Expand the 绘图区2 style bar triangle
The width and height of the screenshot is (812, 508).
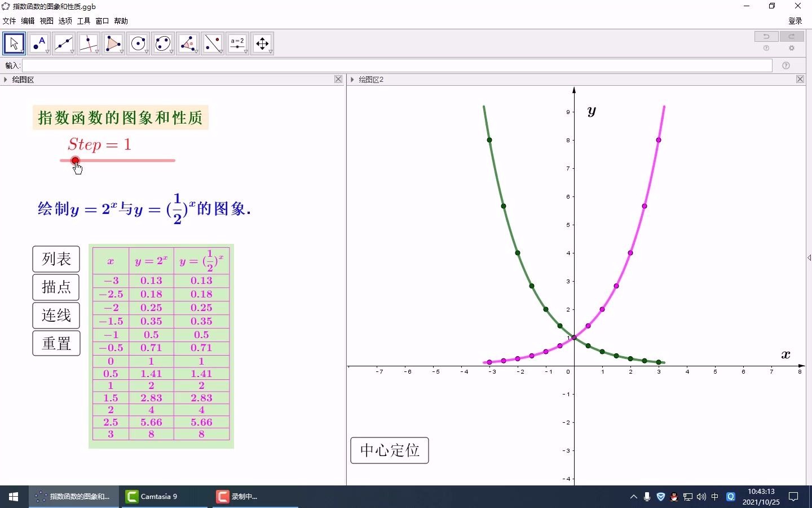tap(352, 80)
